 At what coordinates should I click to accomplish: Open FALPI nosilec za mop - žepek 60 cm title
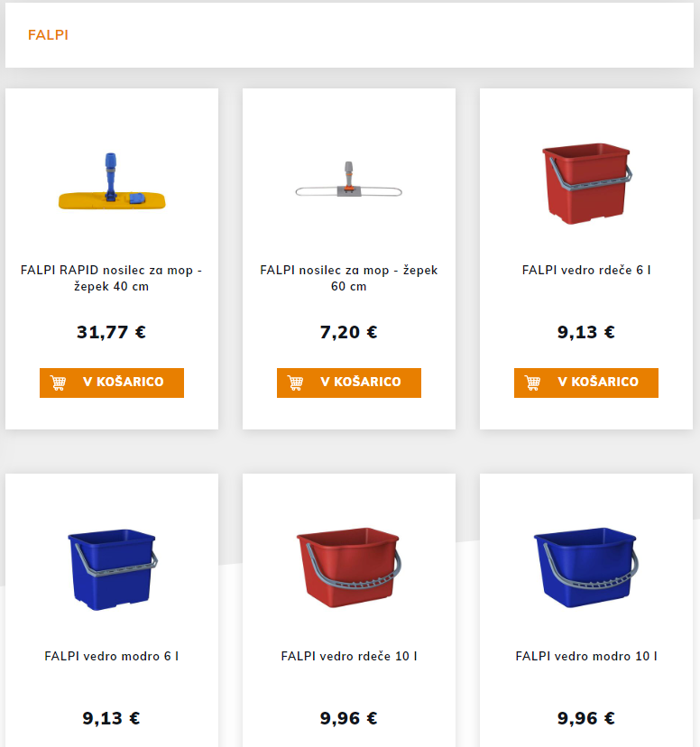pos(349,278)
